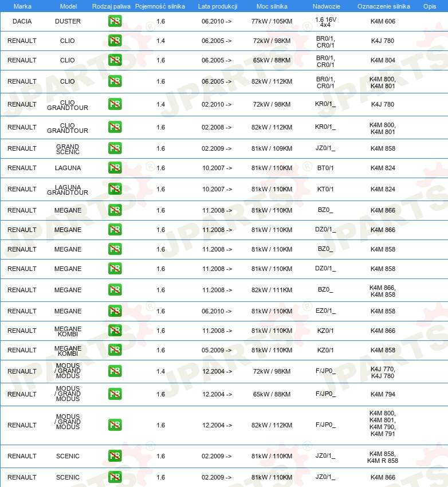Click the 06.2010 -> date in Megane row
Screen dimensions: 448x487
[x=217, y=311]
